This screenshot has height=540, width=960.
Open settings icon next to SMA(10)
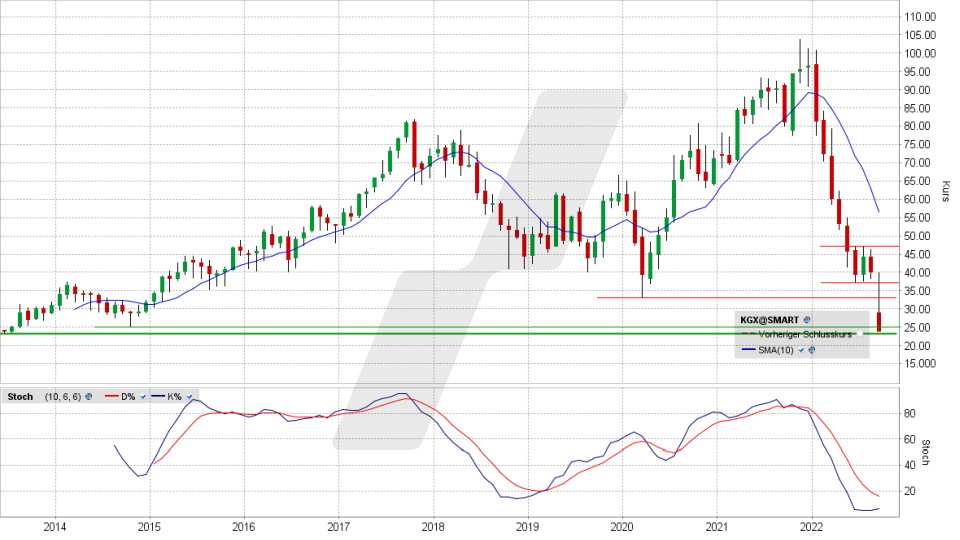click(x=812, y=350)
